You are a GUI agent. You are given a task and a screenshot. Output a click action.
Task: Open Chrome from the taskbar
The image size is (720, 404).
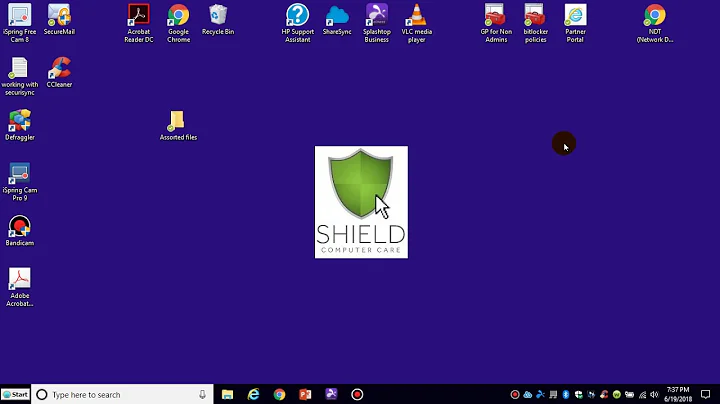point(279,394)
